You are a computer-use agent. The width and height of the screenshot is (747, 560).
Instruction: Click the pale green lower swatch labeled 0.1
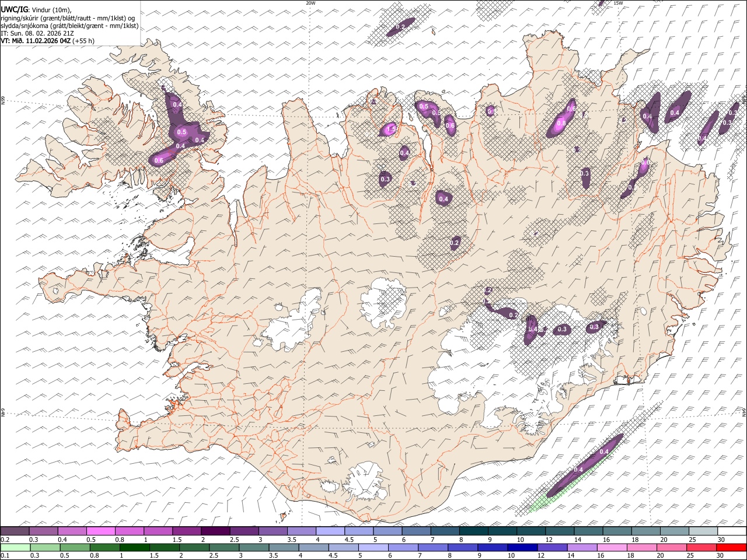click(15, 547)
